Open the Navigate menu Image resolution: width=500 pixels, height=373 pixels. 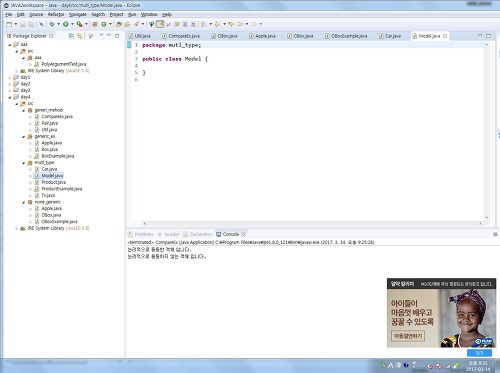click(78, 15)
